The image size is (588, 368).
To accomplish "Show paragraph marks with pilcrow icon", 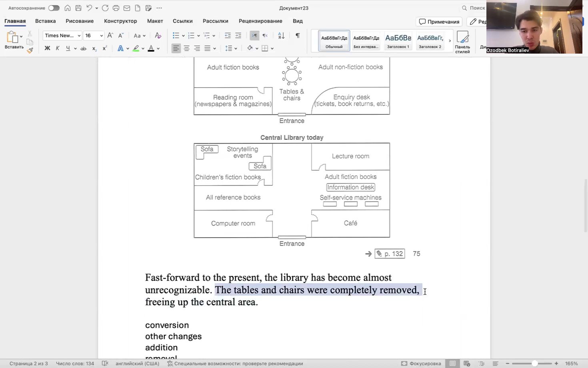I will (298, 36).
